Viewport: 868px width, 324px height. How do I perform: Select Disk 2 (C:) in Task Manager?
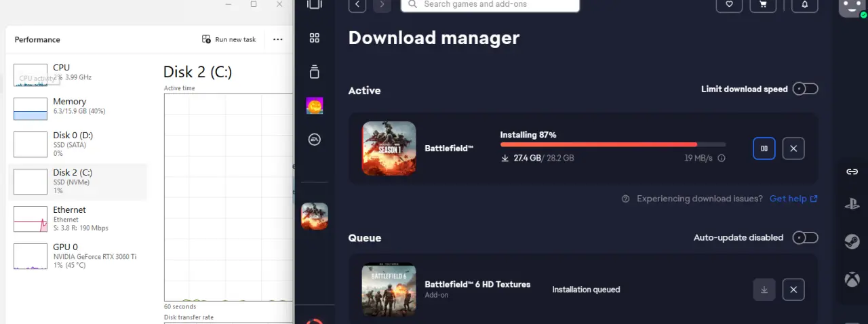point(77,182)
